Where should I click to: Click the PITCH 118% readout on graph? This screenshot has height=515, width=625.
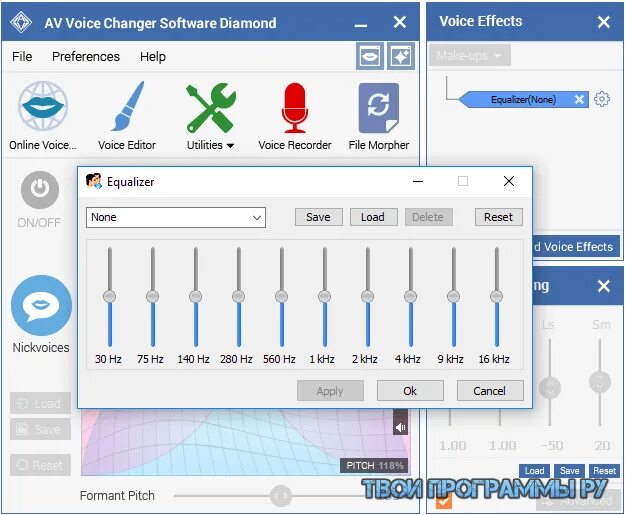[x=374, y=466]
